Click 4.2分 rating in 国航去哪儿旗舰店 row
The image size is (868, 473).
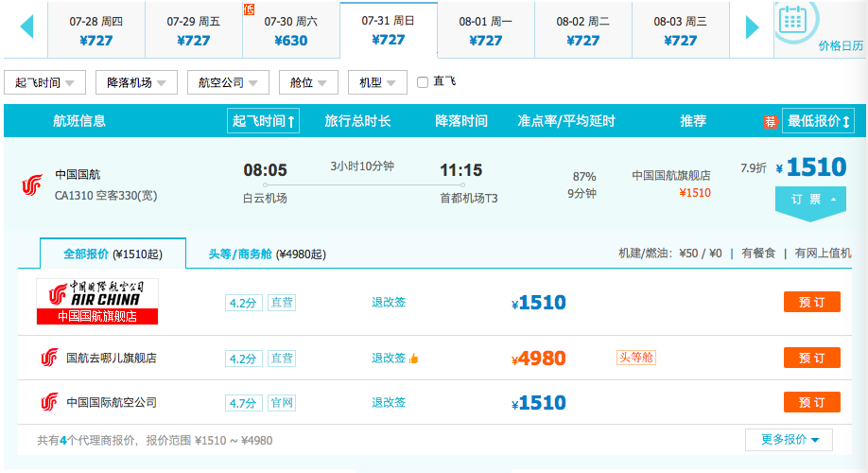244,359
